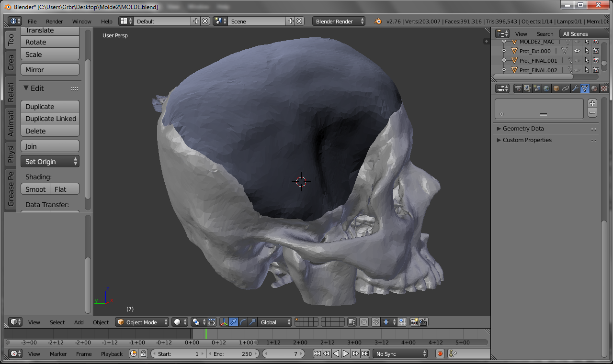Viewport: 613px width, 364px height.
Task: Open the timeline Marker menu
Action: [58, 354]
